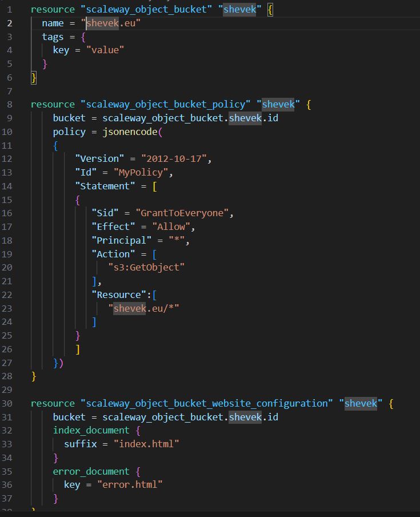The width and height of the screenshot is (420, 517).
Task: Click line number 2 in the gutter
Action: click(x=10, y=23)
